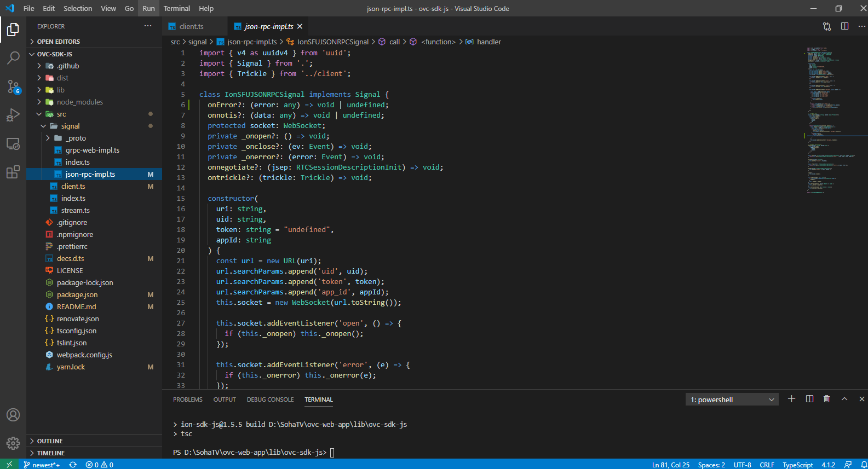Open package.json in the explorer
This screenshot has height=469, width=868.
[94, 294]
